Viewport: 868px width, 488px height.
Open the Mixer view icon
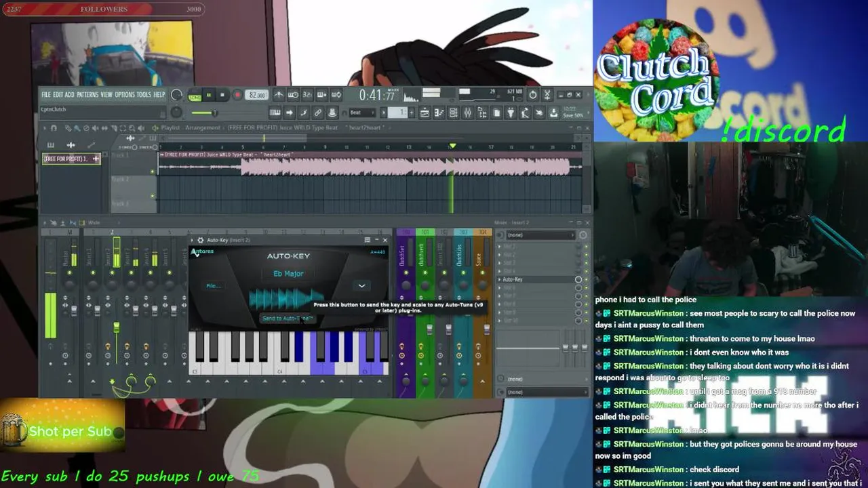point(467,113)
